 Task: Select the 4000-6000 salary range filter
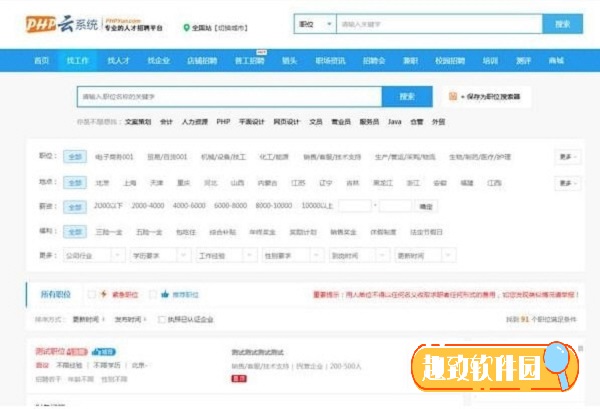click(x=188, y=206)
